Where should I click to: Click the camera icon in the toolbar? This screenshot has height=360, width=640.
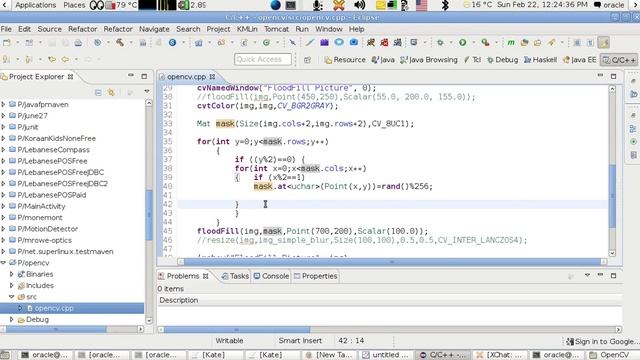(353, 42)
